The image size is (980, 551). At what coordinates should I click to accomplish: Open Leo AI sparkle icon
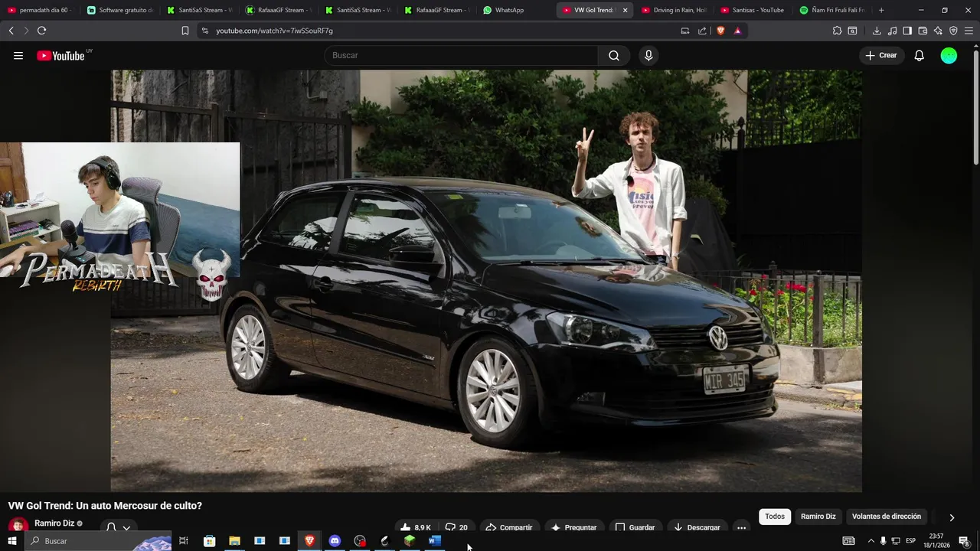point(938,31)
